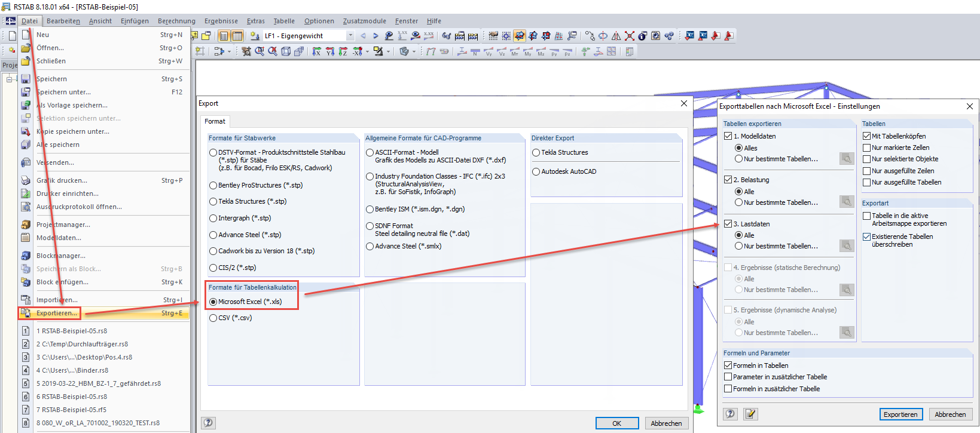Toggle the table display icon in toolbar
Screen dimensions: 980x433
click(x=237, y=36)
